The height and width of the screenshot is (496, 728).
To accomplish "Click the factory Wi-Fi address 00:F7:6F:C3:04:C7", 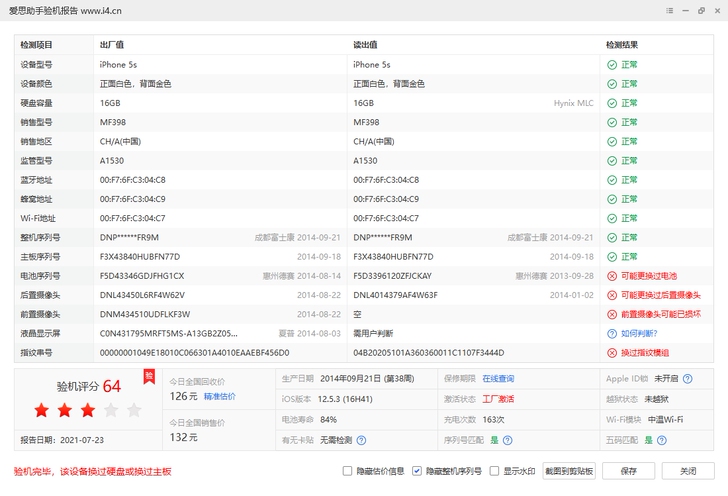I will pos(133,218).
